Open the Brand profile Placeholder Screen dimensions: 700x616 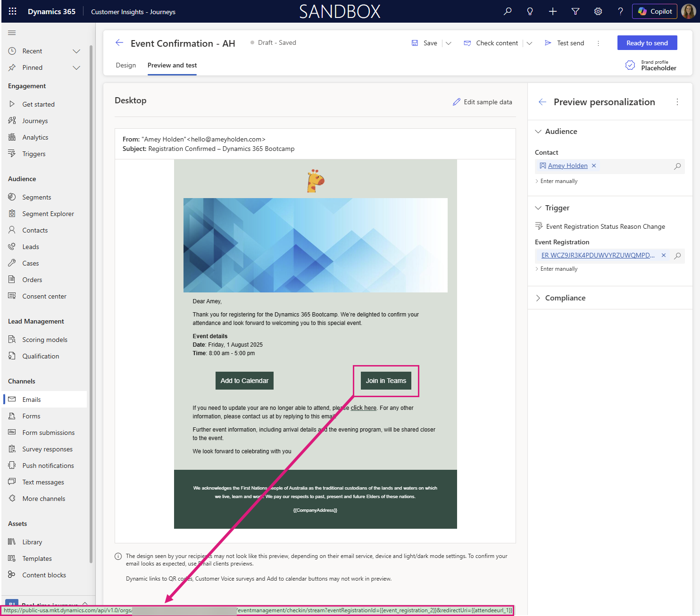(651, 65)
